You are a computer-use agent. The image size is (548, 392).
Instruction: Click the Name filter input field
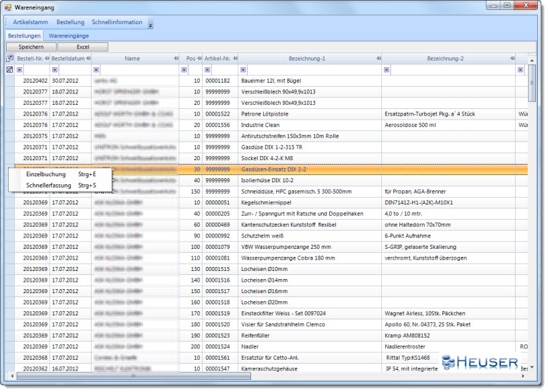[138, 69]
